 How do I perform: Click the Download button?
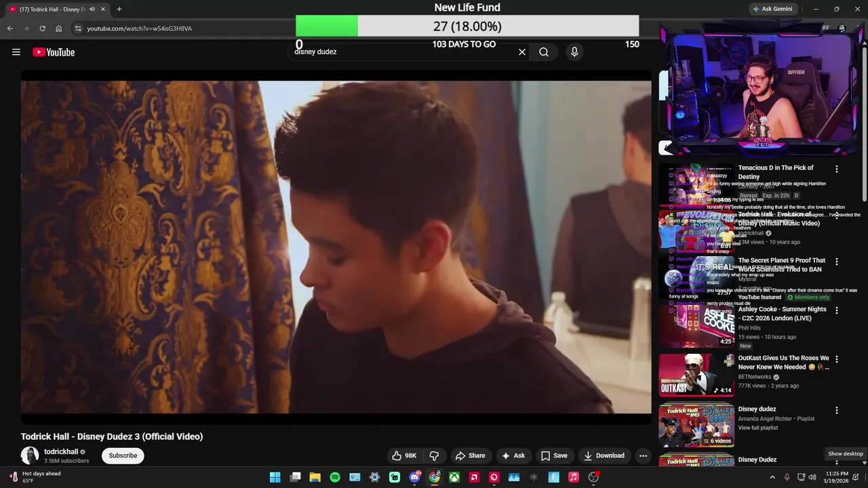(x=604, y=455)
